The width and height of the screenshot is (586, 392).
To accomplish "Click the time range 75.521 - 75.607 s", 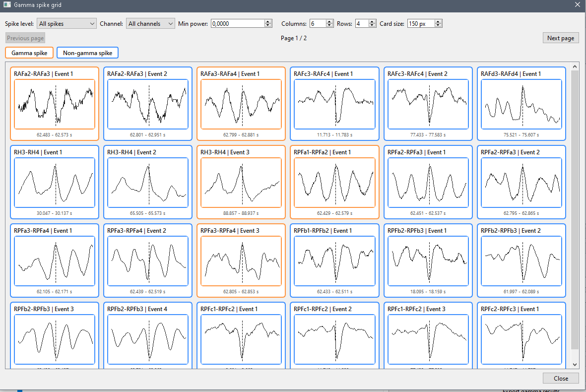I will pos(521,134).
